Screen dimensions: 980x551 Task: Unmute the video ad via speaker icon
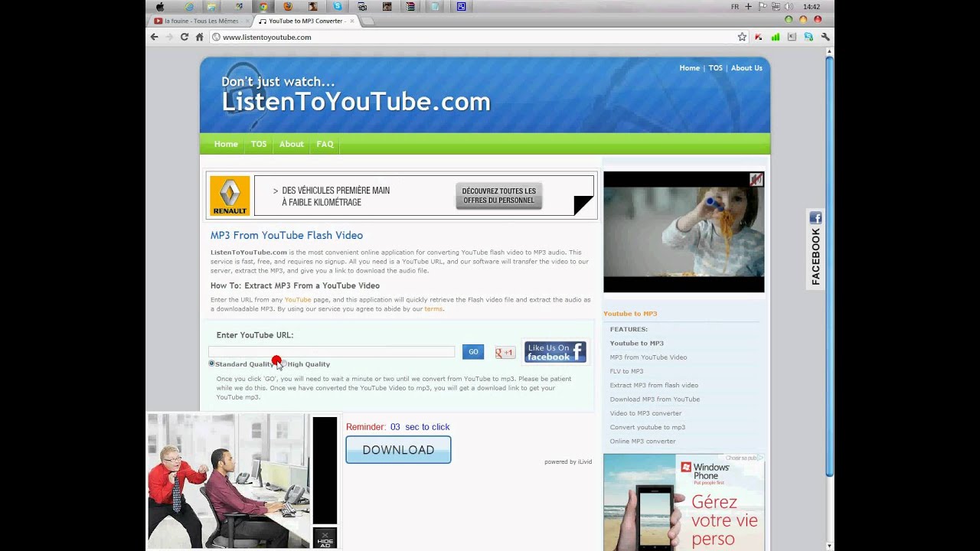coord(756,180)
